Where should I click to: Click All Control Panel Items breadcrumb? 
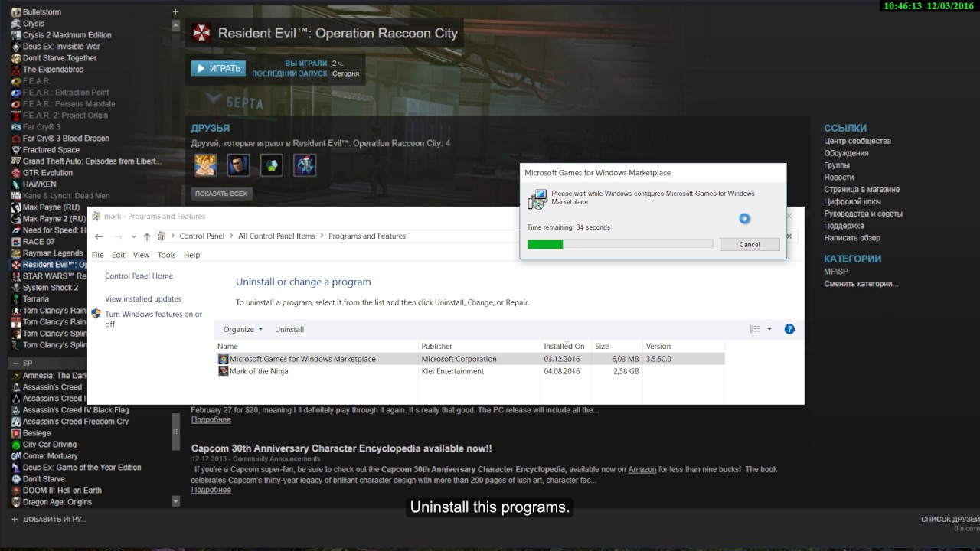[x=276, y=236]
